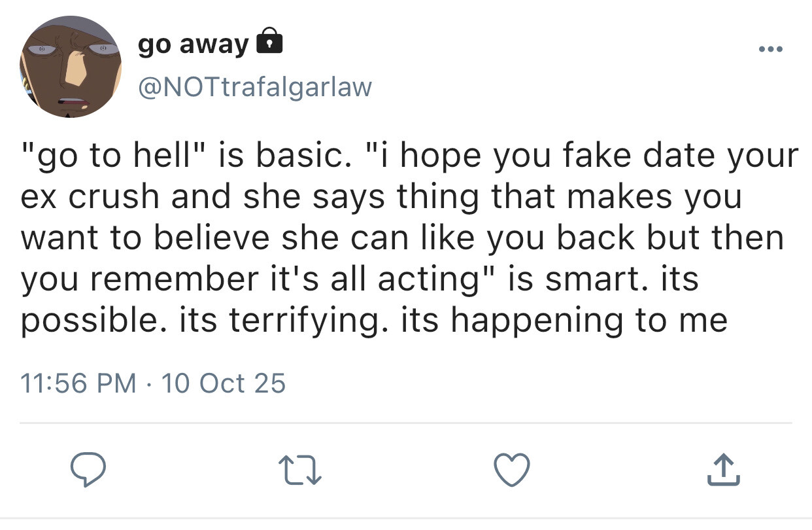Open the three-dot more options menu
This screenshot has width=812, height=530.
pyautogui.click(x=769, y=48)
